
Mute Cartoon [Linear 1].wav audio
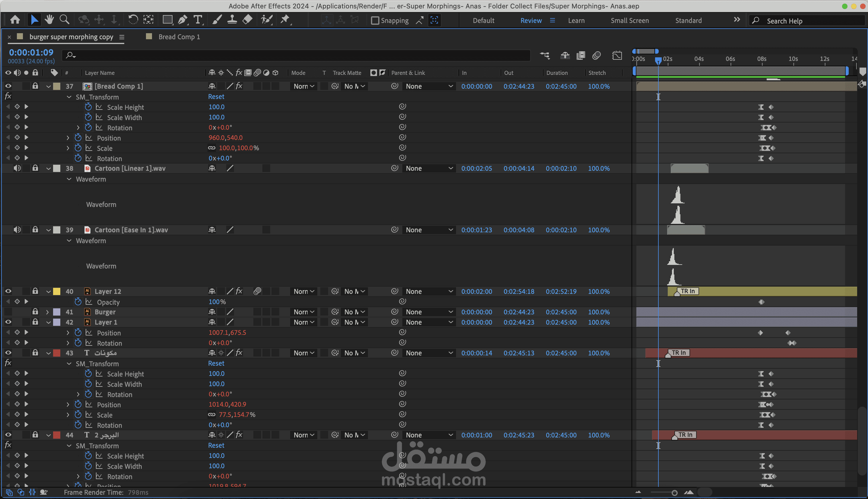pyautogui.click(x=17, y=168)
